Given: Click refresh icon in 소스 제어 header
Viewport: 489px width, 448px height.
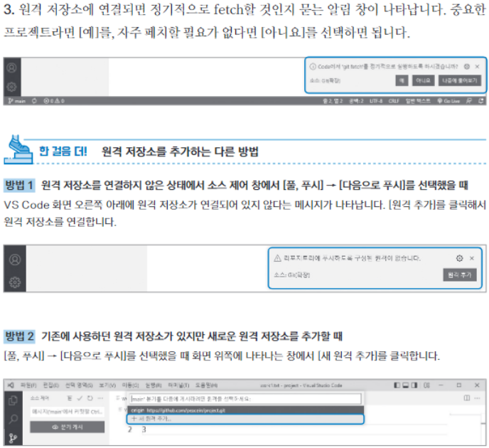Looking at the screenshot, I should (x=90, y=398).
